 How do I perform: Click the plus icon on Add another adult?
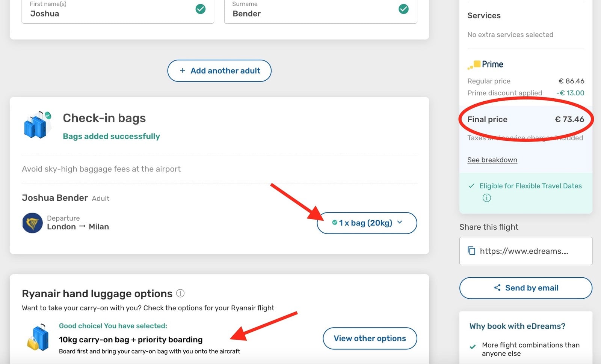click(x=183, y=71)
